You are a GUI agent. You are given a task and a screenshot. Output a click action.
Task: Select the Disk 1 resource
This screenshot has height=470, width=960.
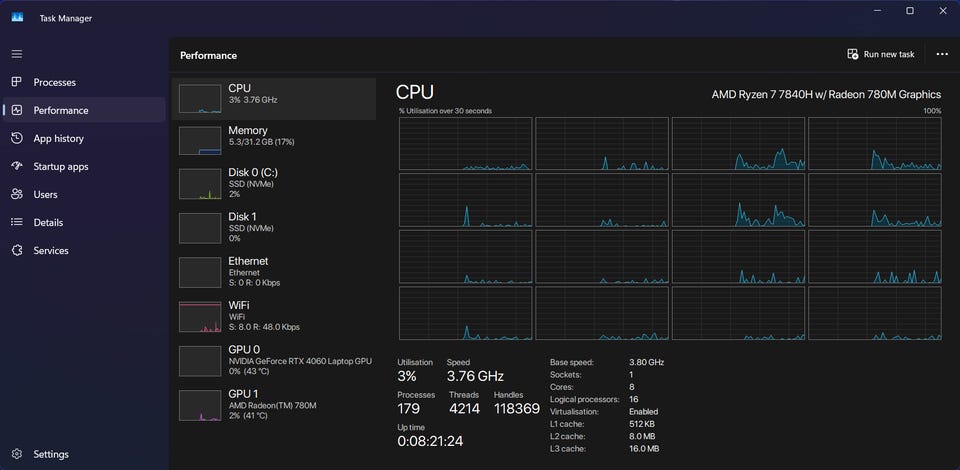[x=274, y=228]
